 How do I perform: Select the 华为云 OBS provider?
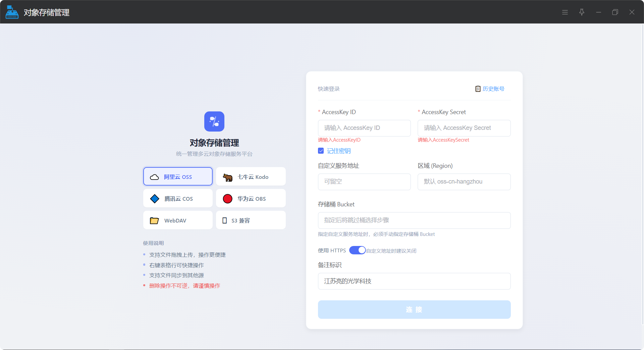tap(251, 198)
